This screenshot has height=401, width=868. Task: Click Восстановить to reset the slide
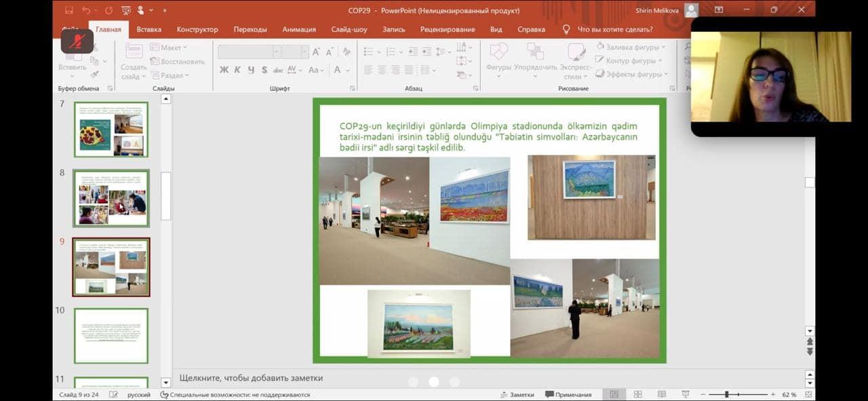177,61
